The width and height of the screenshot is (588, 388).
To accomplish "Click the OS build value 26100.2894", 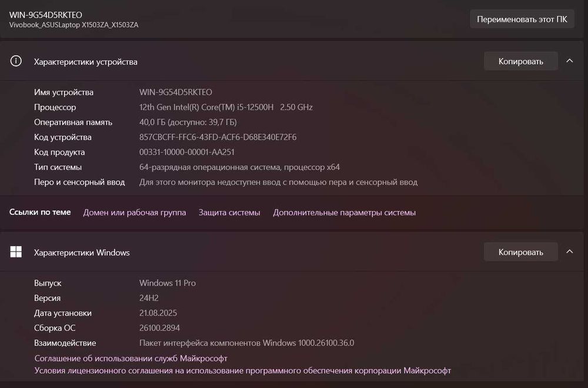I will [x=159, y=327].
